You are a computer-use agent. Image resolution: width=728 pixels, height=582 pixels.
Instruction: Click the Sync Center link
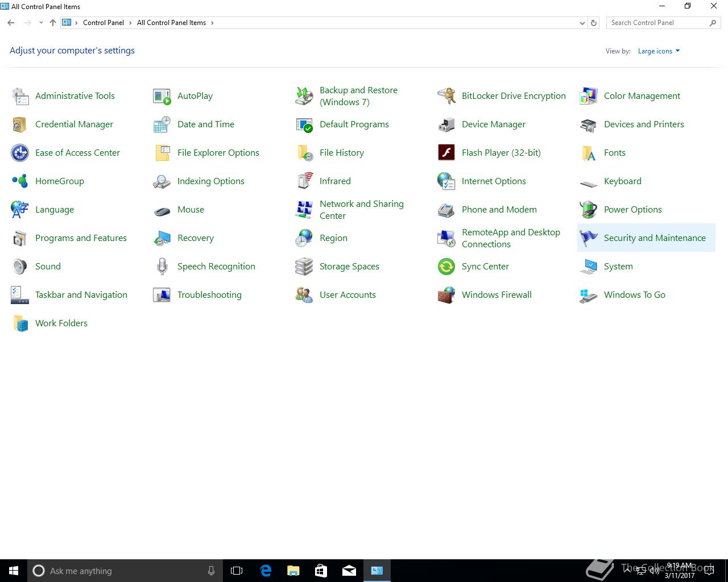pyautogui.click(x=485, y=267)
